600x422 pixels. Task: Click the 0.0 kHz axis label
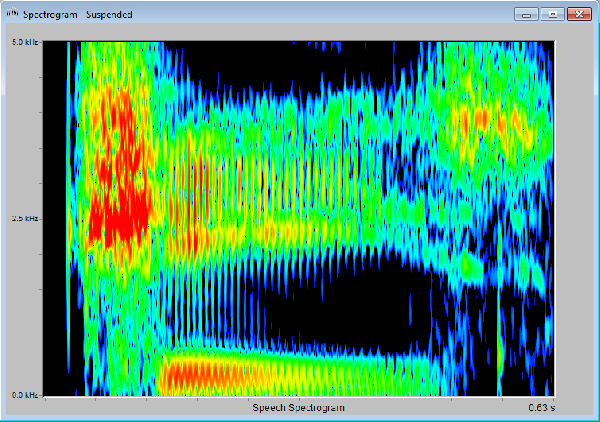point(24,394)
